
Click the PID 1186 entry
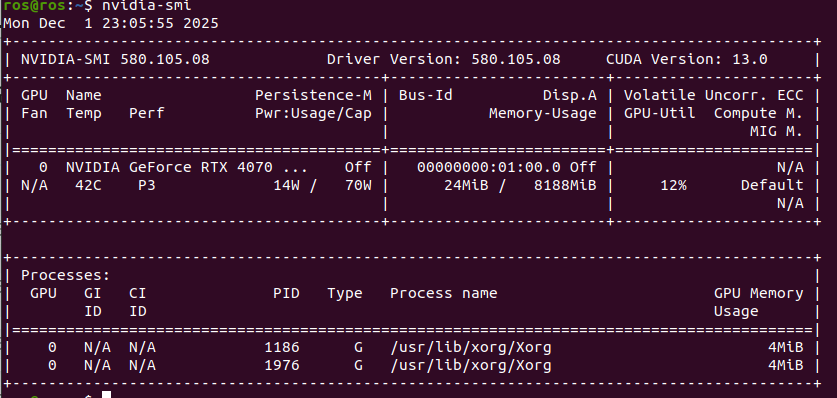tap(282, 348)
